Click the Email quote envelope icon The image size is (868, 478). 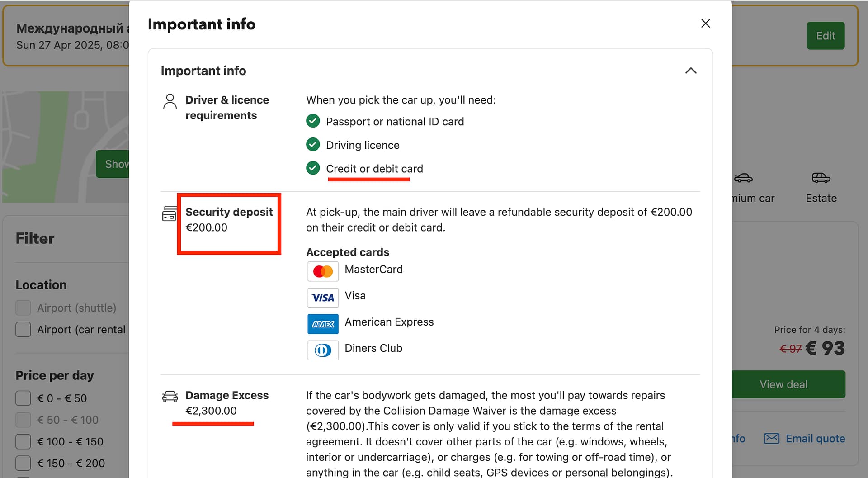pyautogui.click(x=772, y=438)
